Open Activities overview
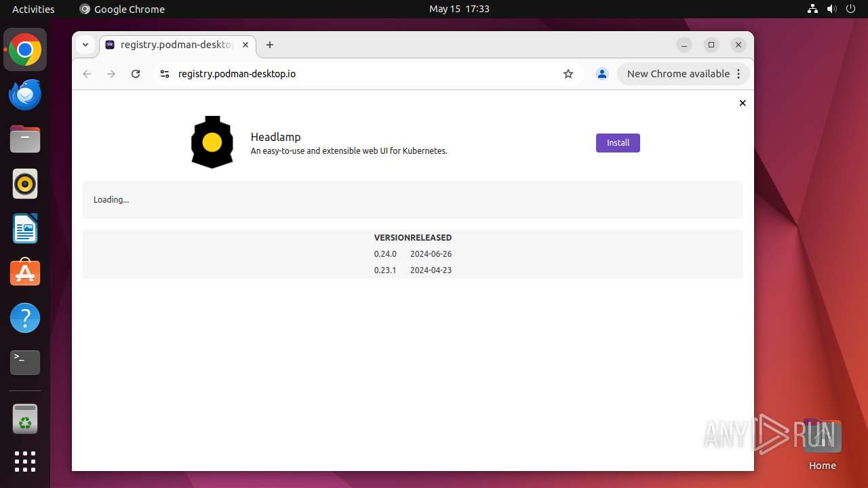Screen dimensions: 868x488 (x=33, y=9)
